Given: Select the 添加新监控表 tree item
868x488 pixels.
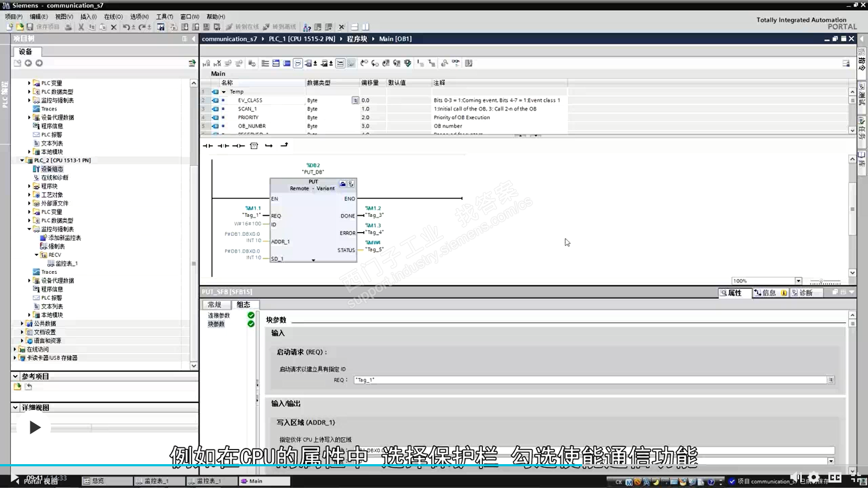Looking at the screenshot, I should pyautogui.click(x=60, y=237).
